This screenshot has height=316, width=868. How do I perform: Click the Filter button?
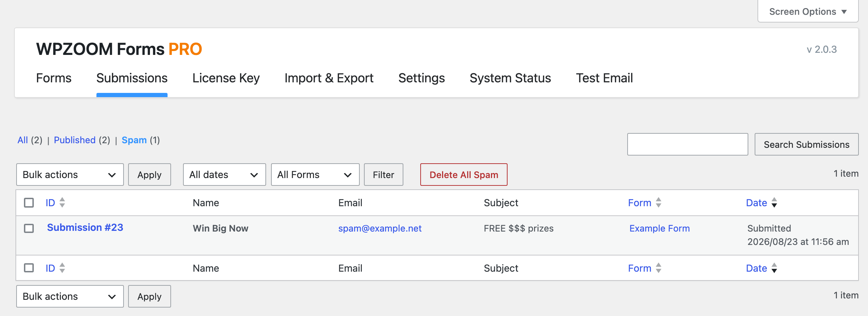(x=383, y=175)
